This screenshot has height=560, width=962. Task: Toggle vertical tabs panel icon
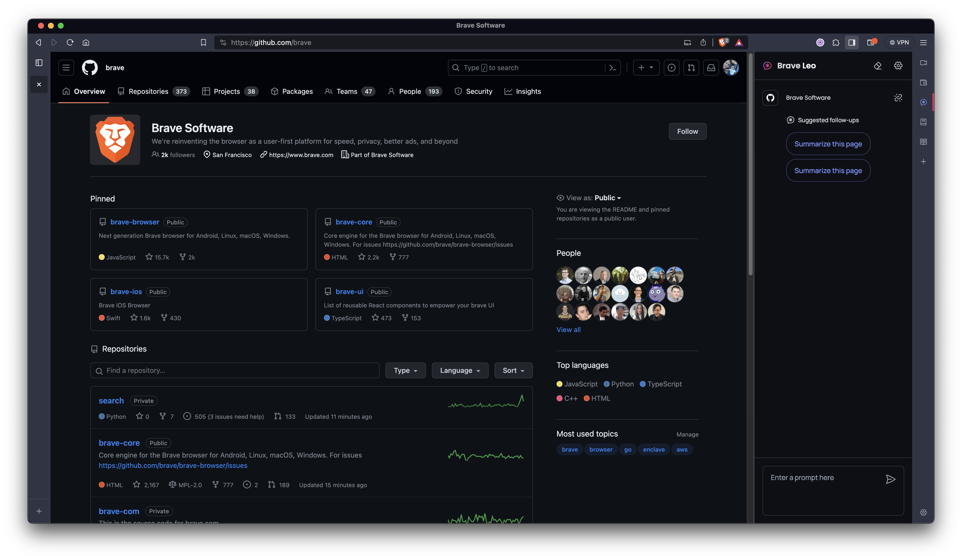39,63
